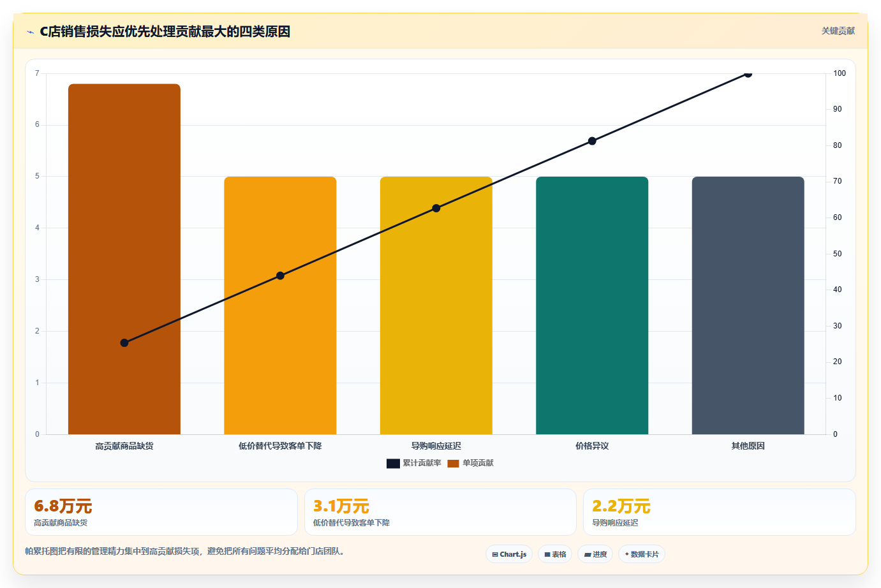This screenshot has width=881, height=588.
Task: Toggle the 累计贡献率 legend swatch
Action: (x=393, y=464)
